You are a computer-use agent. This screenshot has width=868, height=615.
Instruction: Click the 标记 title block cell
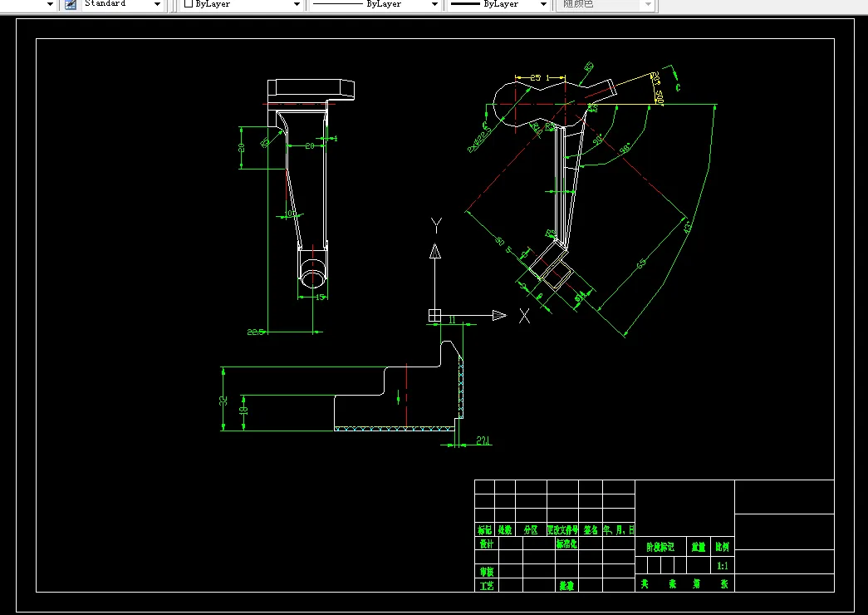(x=485, y=529)
